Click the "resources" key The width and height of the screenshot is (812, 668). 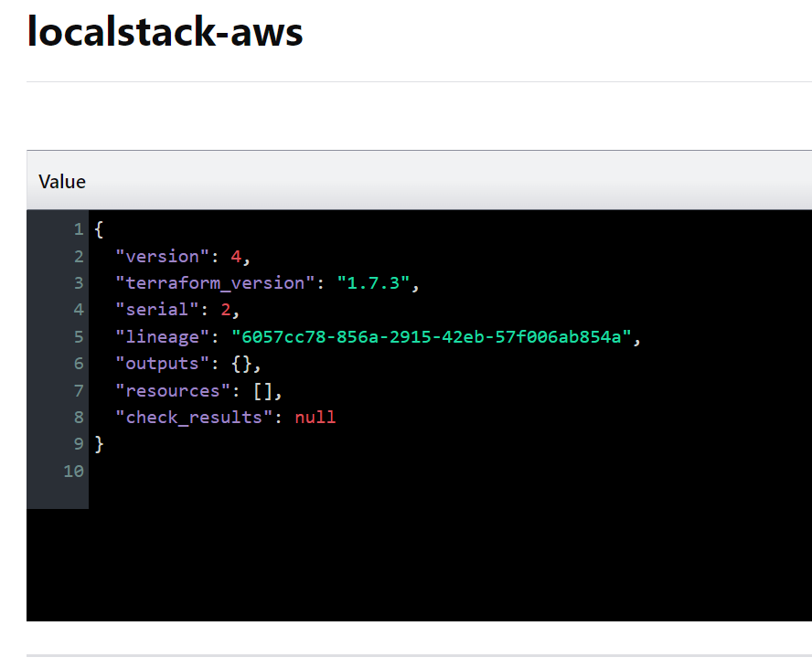(x=173, y=390)
